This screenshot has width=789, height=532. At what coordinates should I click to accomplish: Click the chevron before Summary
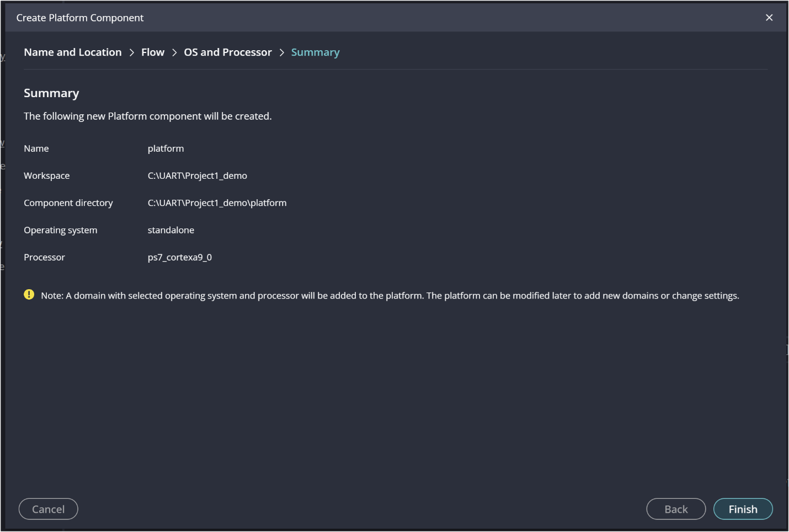coord(281,52)
